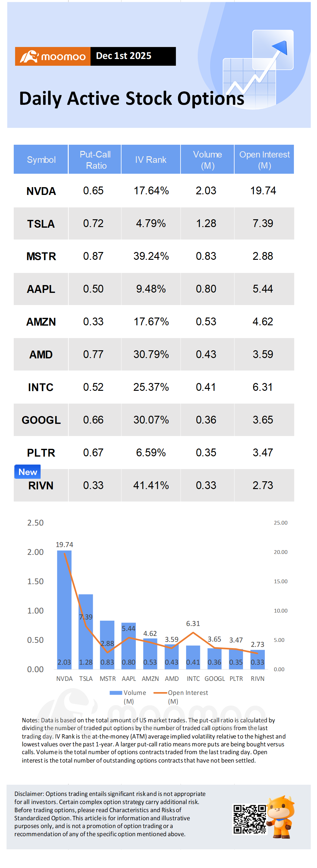Select the Put-Call Ratio column header
This screenshot has width=317, height=868.
(95, 160)
